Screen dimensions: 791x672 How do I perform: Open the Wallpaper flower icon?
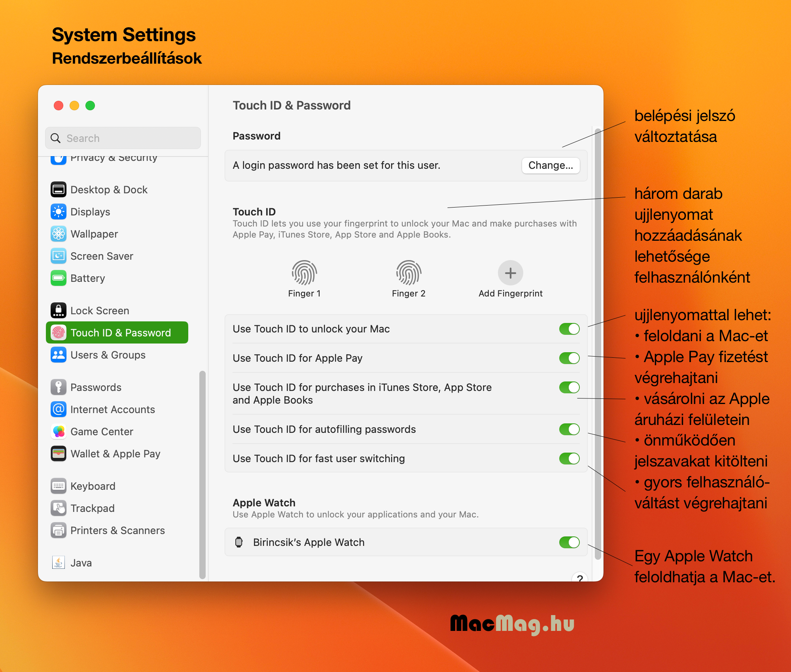59,234
